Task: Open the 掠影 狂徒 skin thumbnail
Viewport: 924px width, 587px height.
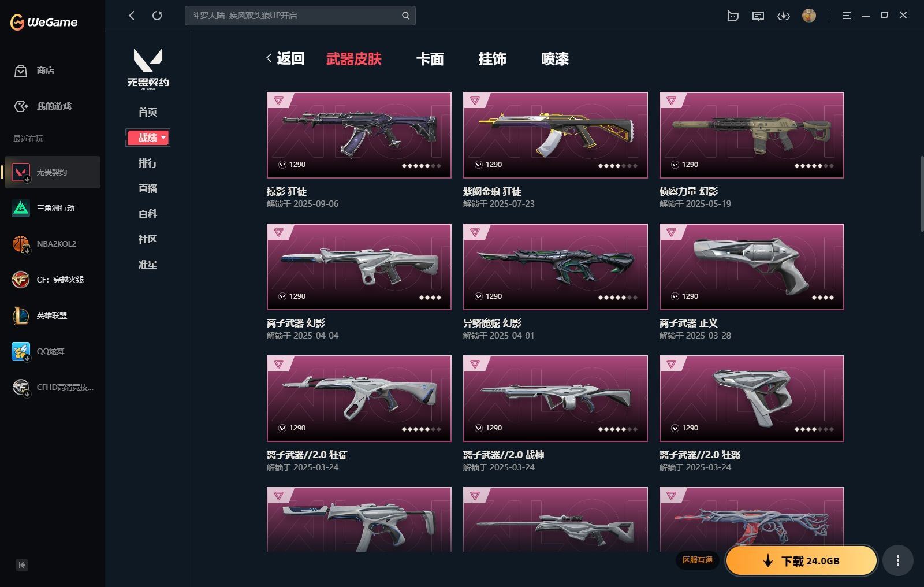Action: point(359,135)
